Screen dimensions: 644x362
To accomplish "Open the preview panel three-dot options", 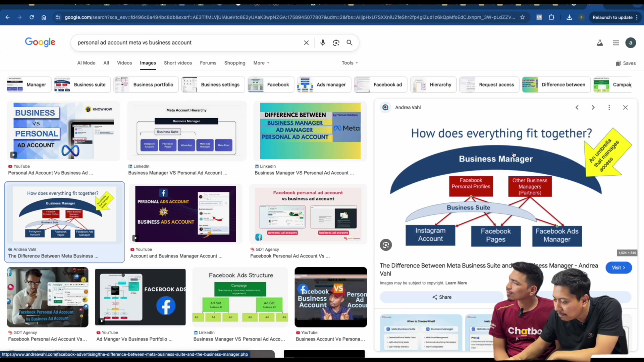I will (609, 107).
